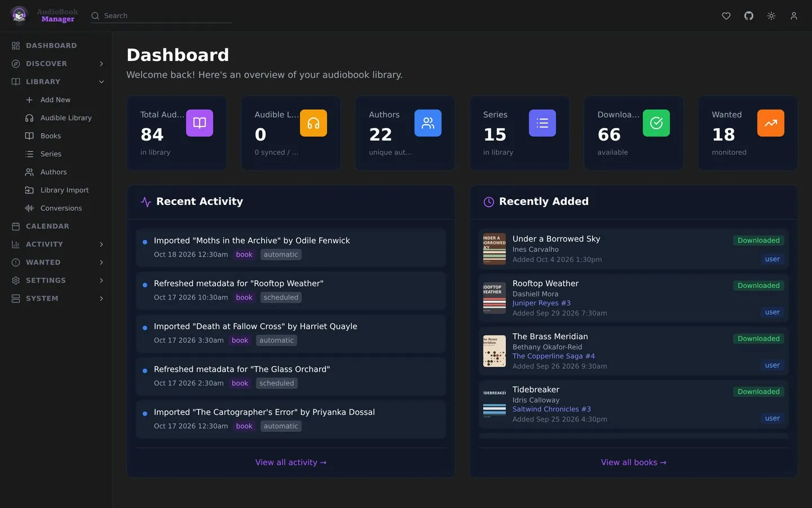Expand the Settings chevron
The width and height of the screenshot is (812, 508).
point(101,281)
